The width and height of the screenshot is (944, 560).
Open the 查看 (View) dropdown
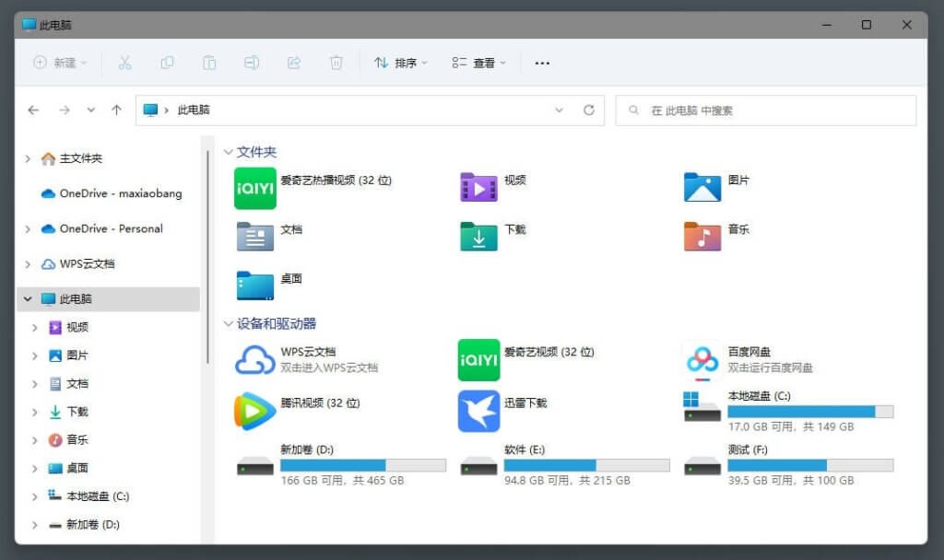click(478, 63)
